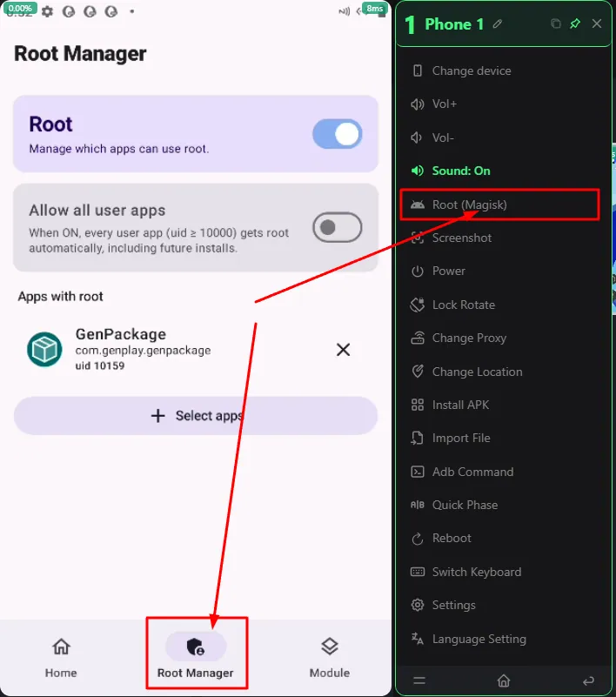
Task: Tap the home icon in phone navigation bar
Action: [x=504, y=680]
